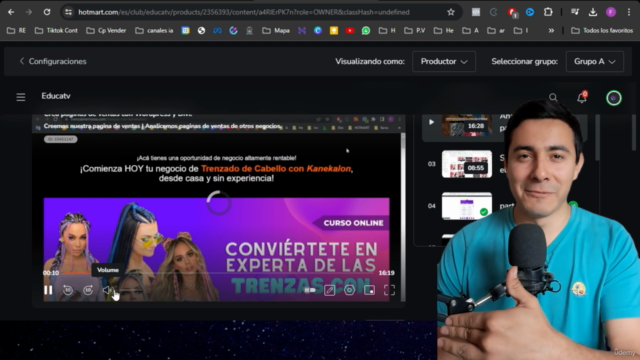Open lesson 03 thumbnail showing 08:55
Screen dimensions: 640x360
467,164
